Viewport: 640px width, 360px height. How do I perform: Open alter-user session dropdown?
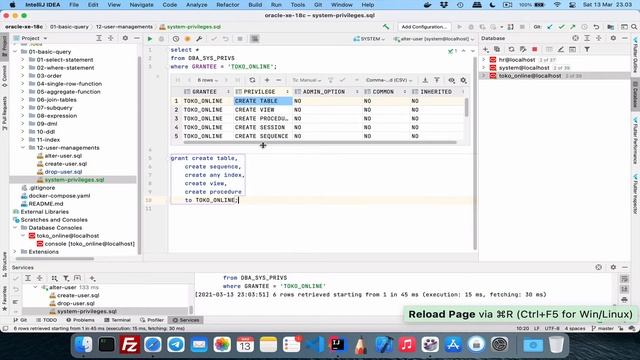(x=433, y=39)
